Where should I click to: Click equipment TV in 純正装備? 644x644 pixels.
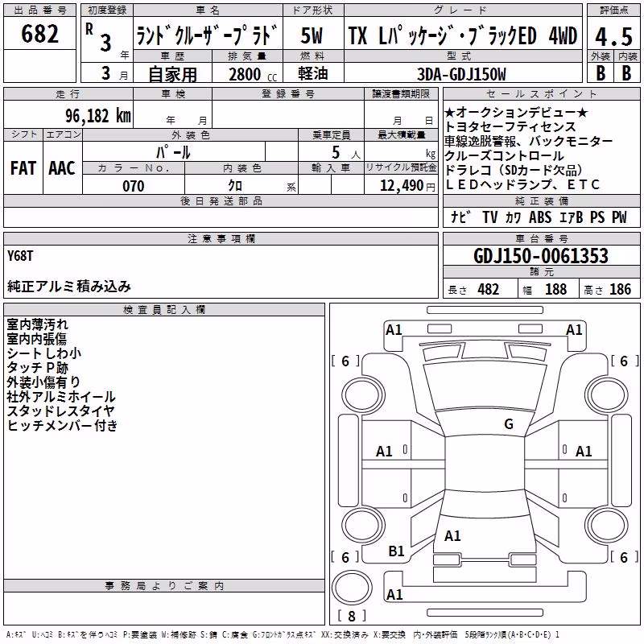tap(490, 217)
